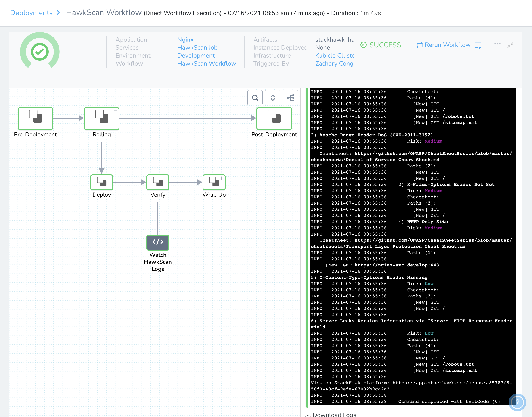Image resolution: width=532 pixels, height=417 pixels.
Task: Open Zachary Cong triggered-by link
Action: 334,64
